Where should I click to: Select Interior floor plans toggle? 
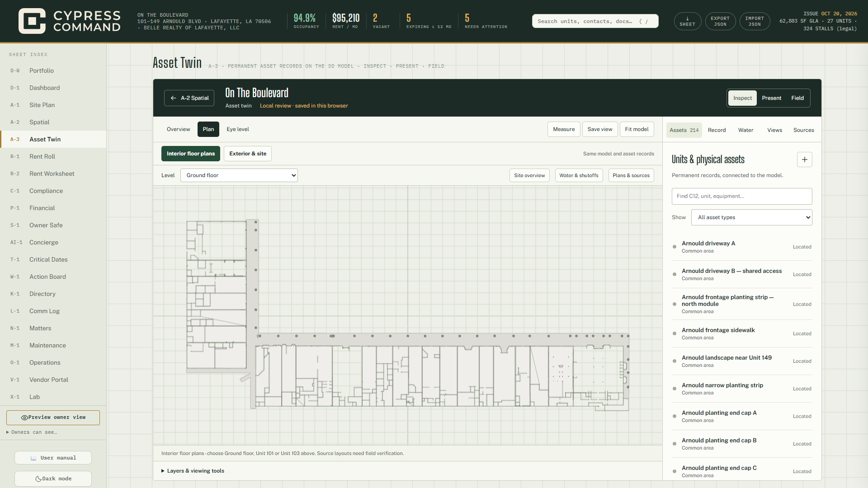coord(191,154)
